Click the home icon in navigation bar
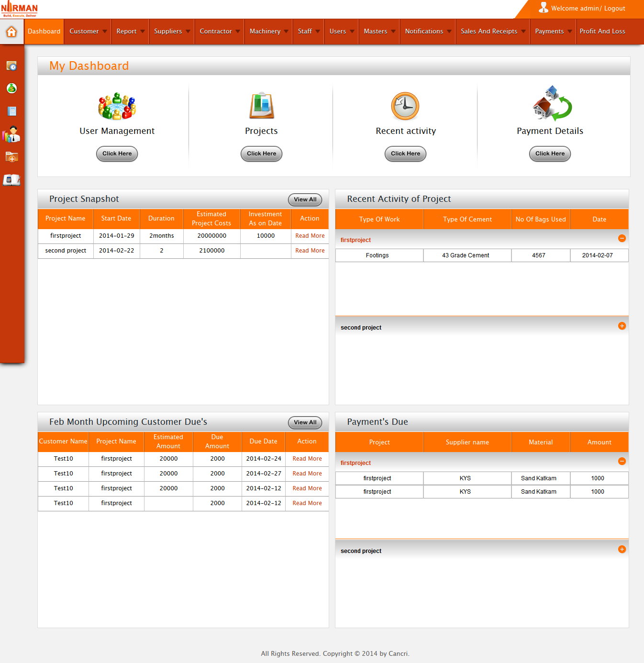Screen dimensions: 644x663 point(11,32)
